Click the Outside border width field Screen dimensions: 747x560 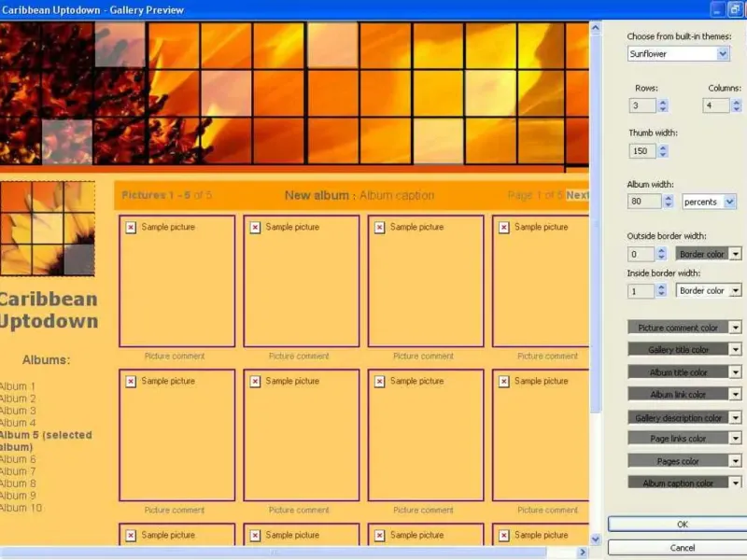click(x=641, y=254)
